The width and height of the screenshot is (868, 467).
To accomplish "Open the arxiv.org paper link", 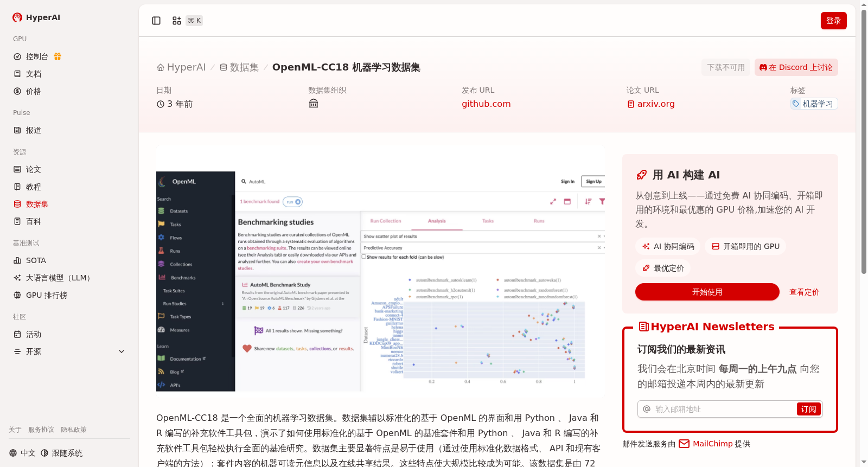I will pyautogui.click(x=651, y=104).
